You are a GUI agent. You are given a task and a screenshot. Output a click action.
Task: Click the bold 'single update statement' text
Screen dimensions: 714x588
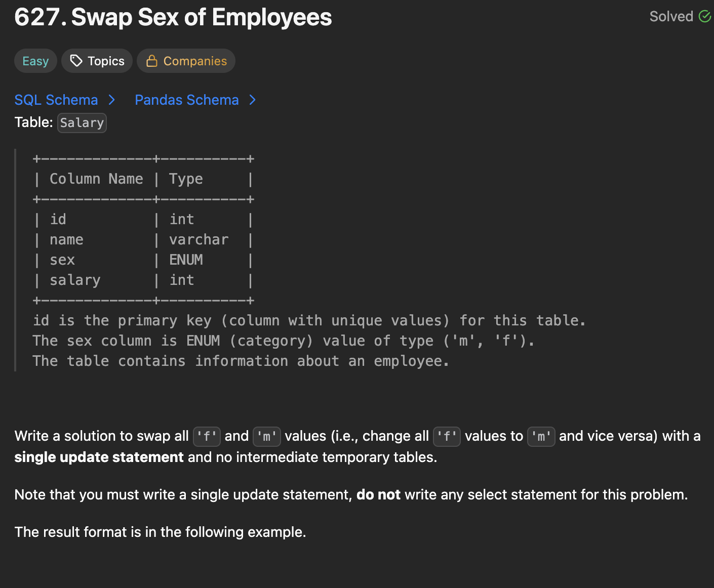(x=99, y=457)
